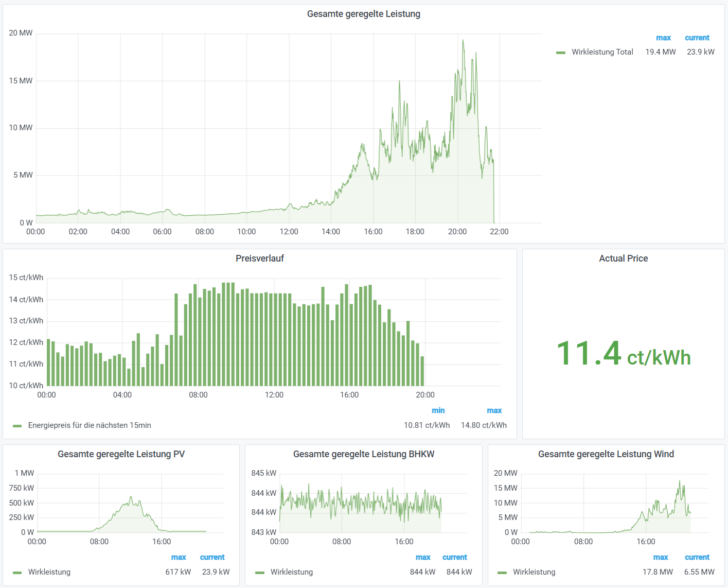
Task: Click the green legend icon beside Energiepreis series
Action: (x=17, y=425)
